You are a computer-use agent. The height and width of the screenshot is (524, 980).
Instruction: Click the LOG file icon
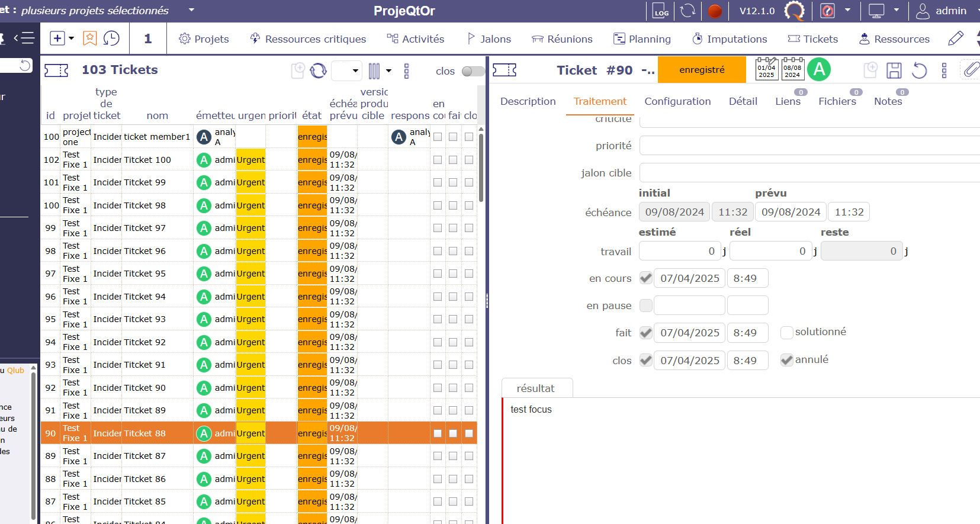coord(661,11)
